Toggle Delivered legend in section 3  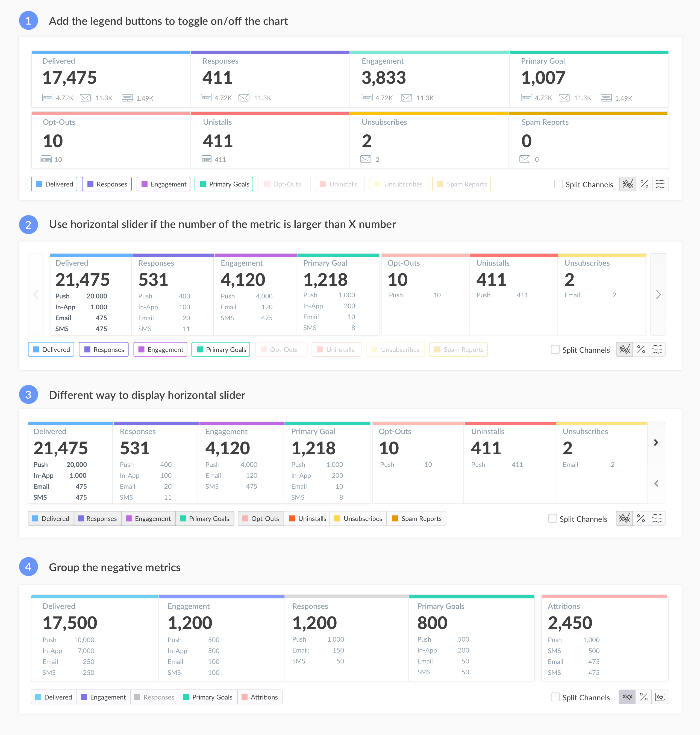pyautogui.click(x=51, y=518)
